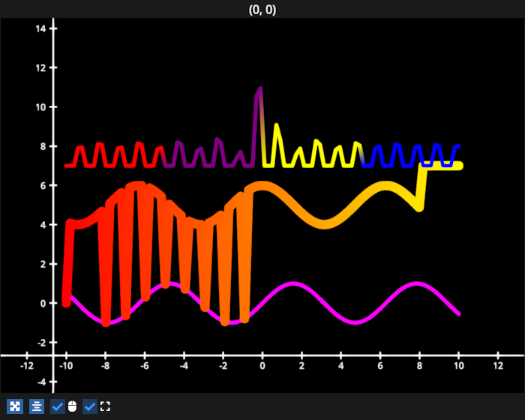The height and width of the screenshot is (420, 525).
Task: Click the square brackets frame icon
Action: [x=105, y=406]
